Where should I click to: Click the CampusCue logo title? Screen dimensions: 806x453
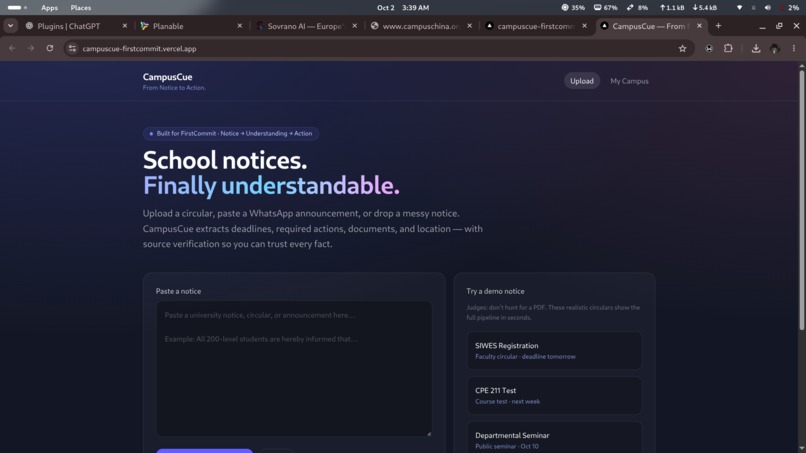168,77
